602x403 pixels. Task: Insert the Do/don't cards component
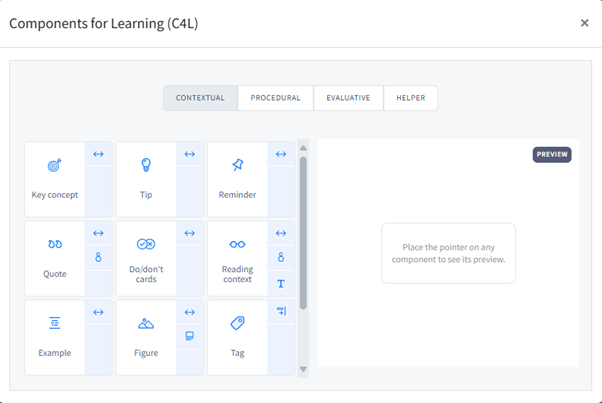(x=146, y=257)
